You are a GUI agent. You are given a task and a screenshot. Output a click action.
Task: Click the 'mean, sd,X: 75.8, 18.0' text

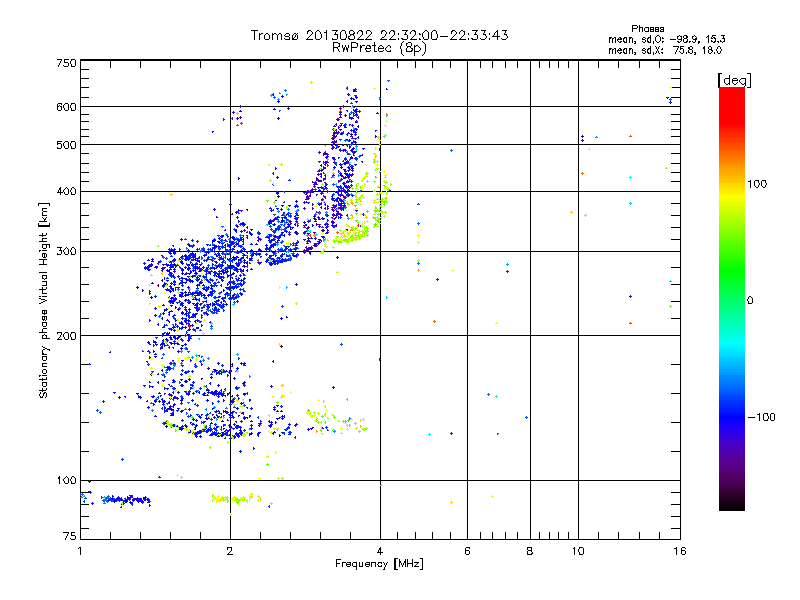click(x=665, y=50)
